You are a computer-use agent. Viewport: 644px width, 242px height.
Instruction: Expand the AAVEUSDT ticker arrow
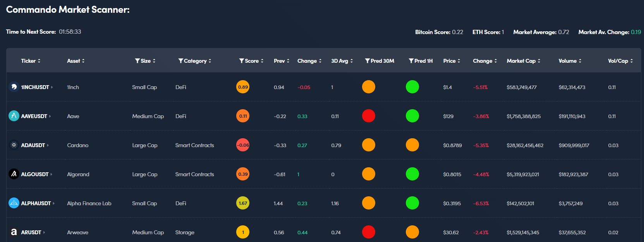point(50,116)
